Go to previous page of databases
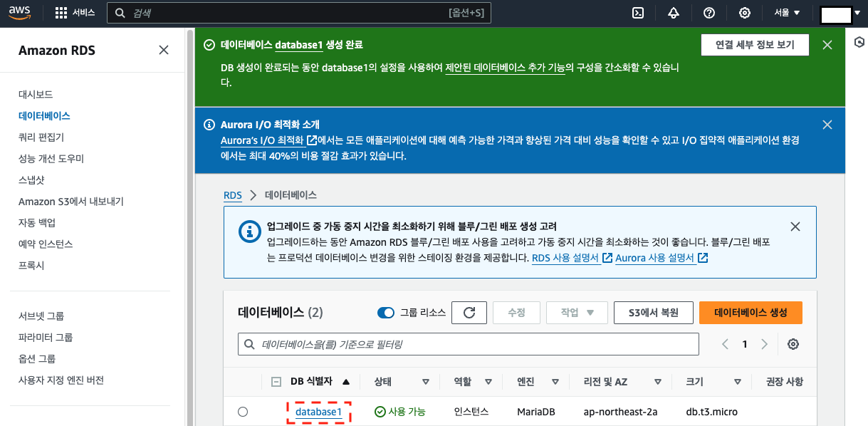 click(725, 344)
